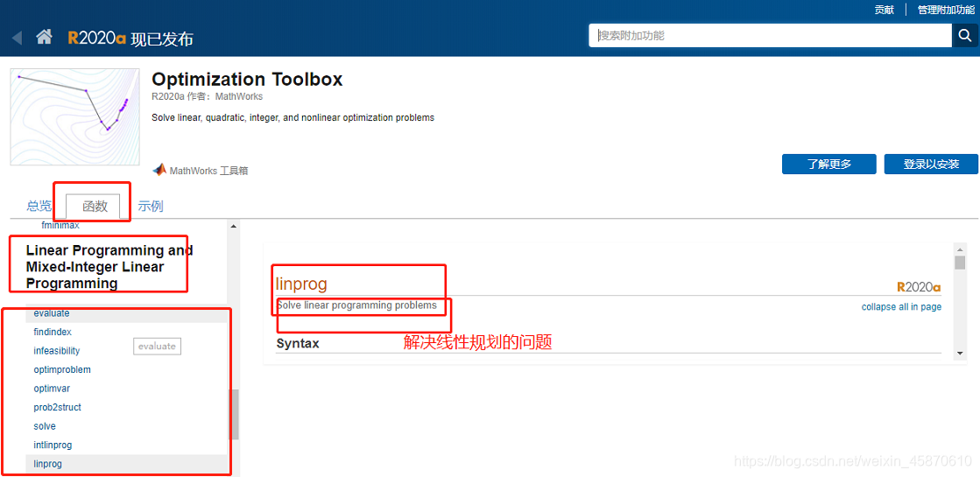This screenshot has height=477, width=980.
Task: Click the toolbox summary description text
Action: point(293,117)
